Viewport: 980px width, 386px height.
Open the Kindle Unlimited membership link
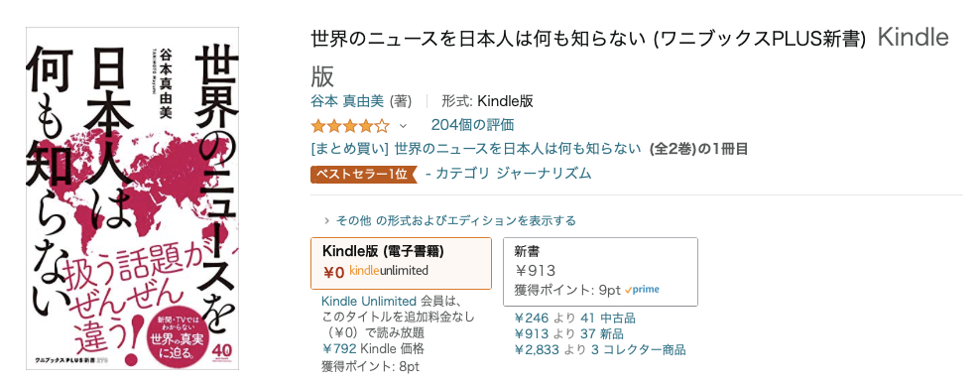click(369, 301)
